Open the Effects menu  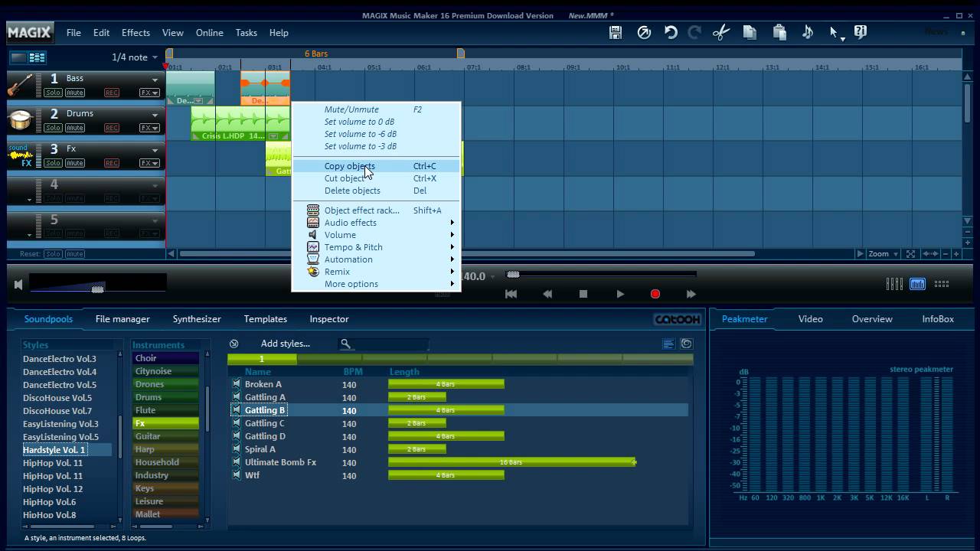[136, 33]
